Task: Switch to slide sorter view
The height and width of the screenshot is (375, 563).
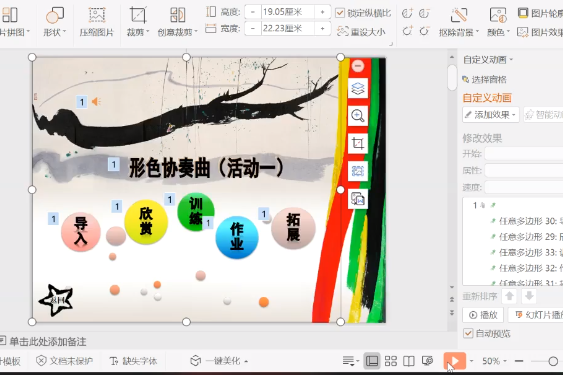Action: [x=391, y=361]
